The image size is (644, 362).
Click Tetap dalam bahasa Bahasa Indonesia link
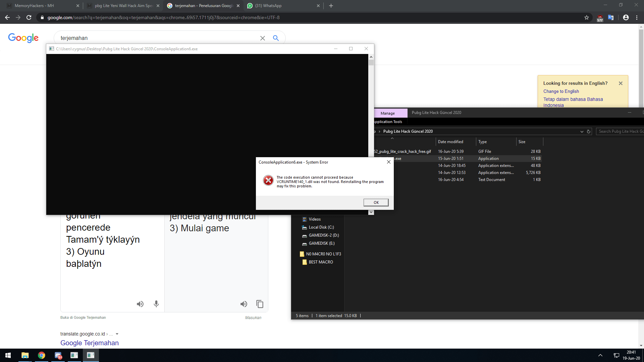(573, 102)
